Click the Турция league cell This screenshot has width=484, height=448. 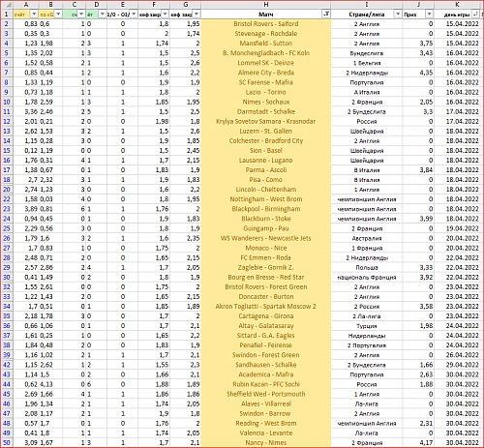(367, 326)
